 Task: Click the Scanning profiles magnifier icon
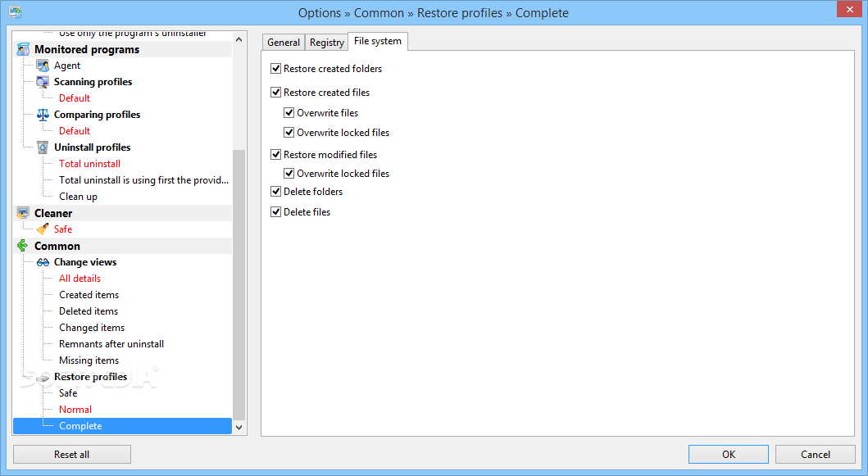click(x=43, y=82)
